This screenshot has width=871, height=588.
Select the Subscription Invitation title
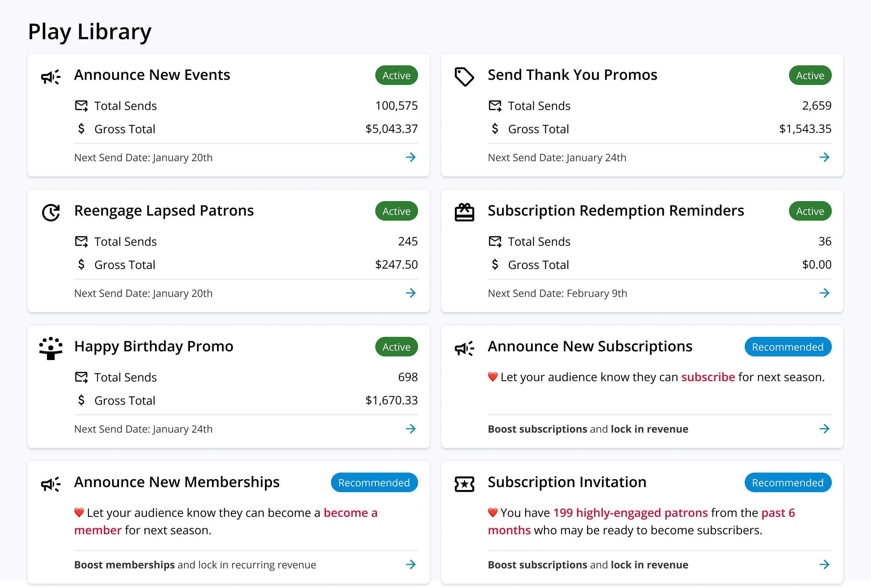click(567, 482)
